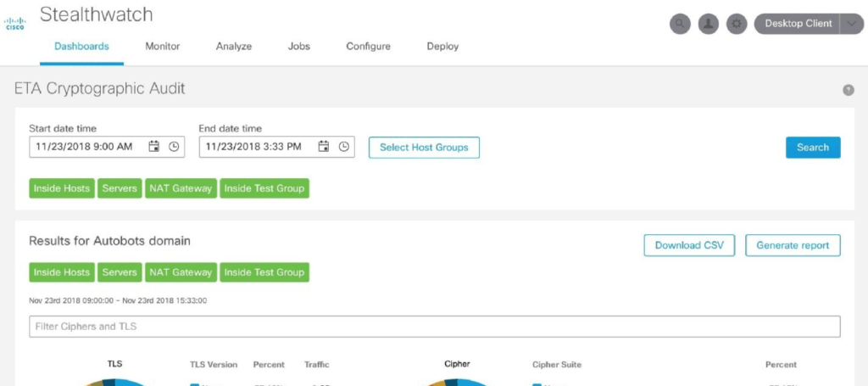The height and width of the screenshot is (386, 868).
Task: Click the Cipher chart title
Action: coord(457,364)
